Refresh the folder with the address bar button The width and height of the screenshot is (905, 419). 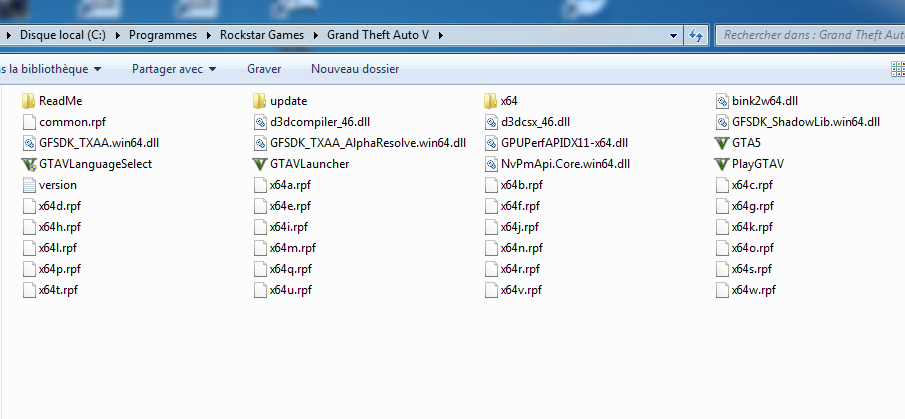coord(695,35)
